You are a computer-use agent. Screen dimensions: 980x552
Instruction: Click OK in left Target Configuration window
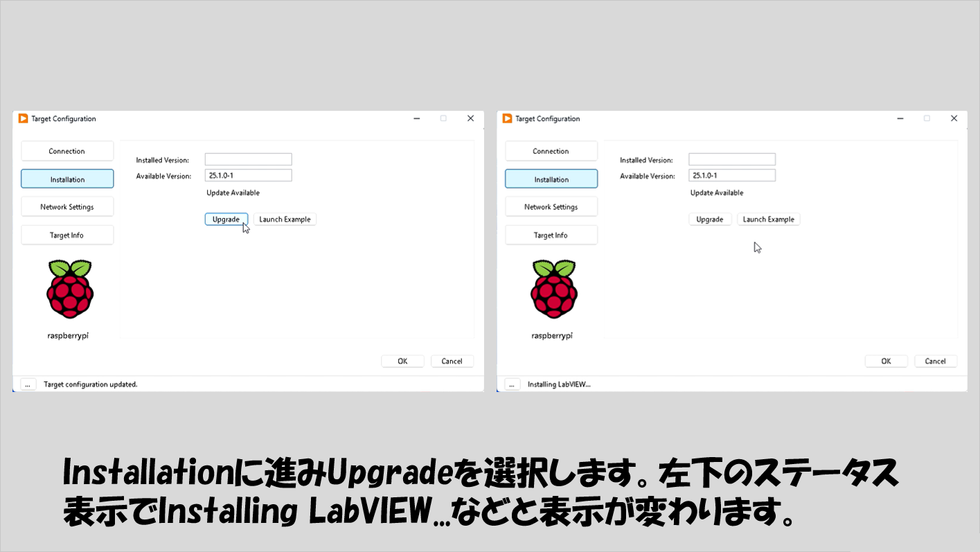click(402, 362)
